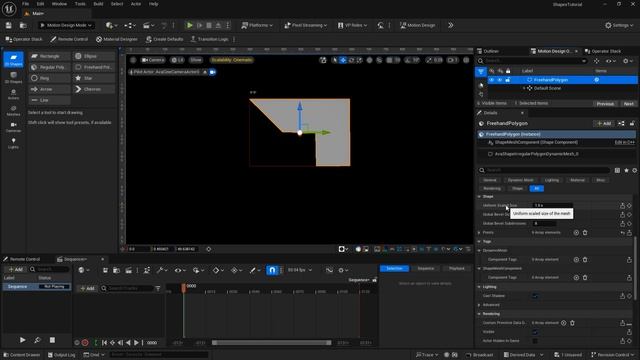Toggle the pilot camera icon button
The width and height of the screenshot is (640, 360).
[x=213, y=72]
